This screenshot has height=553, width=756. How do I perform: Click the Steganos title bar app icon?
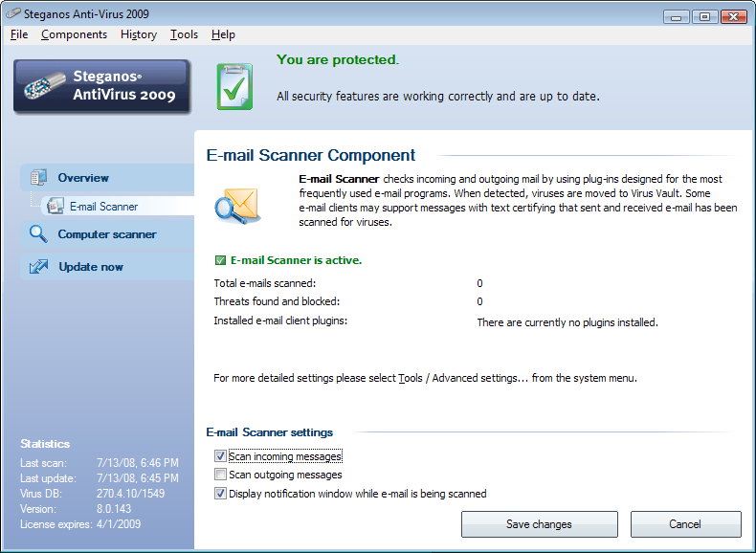pos(13,13)
